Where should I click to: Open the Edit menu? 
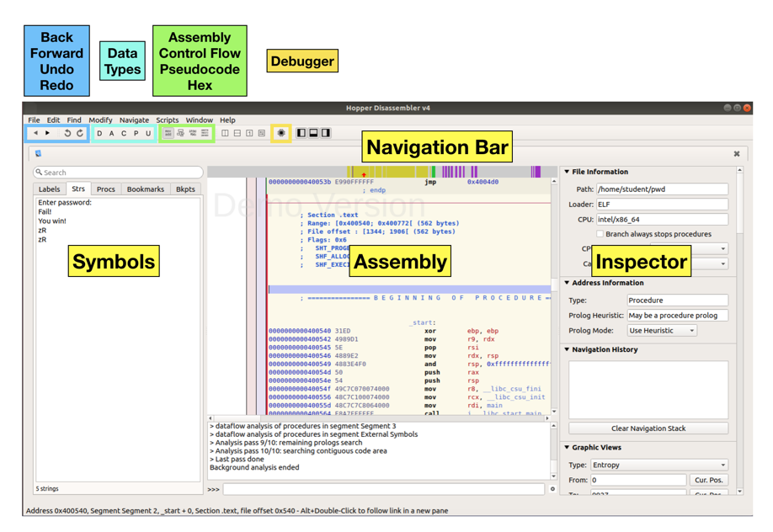pos(53,120)
